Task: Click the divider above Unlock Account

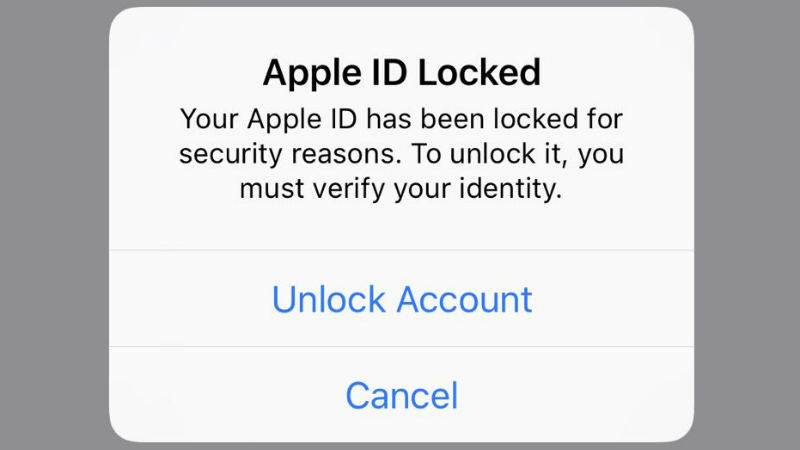Action: [401, 250]
